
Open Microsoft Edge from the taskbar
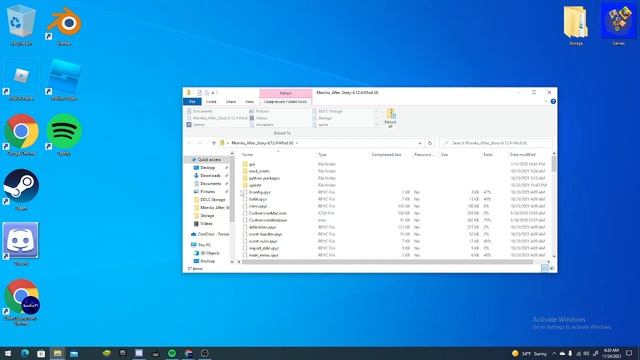click(x=24, y=353)
